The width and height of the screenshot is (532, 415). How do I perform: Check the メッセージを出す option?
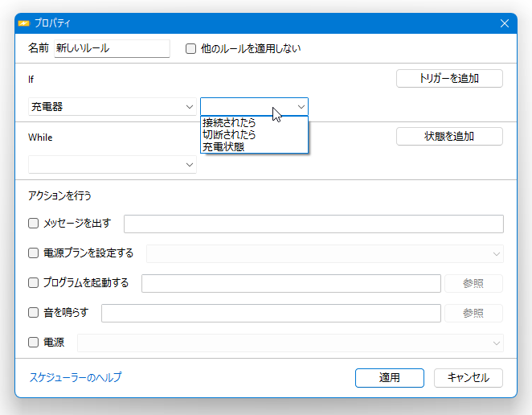pyautogui.click(x=33, y=223)
